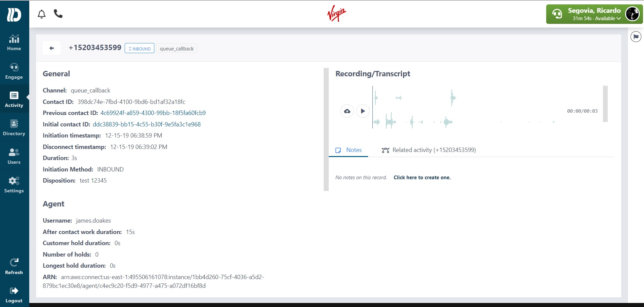Click the phone number +15203453599 heading

[x=95, y=48]
